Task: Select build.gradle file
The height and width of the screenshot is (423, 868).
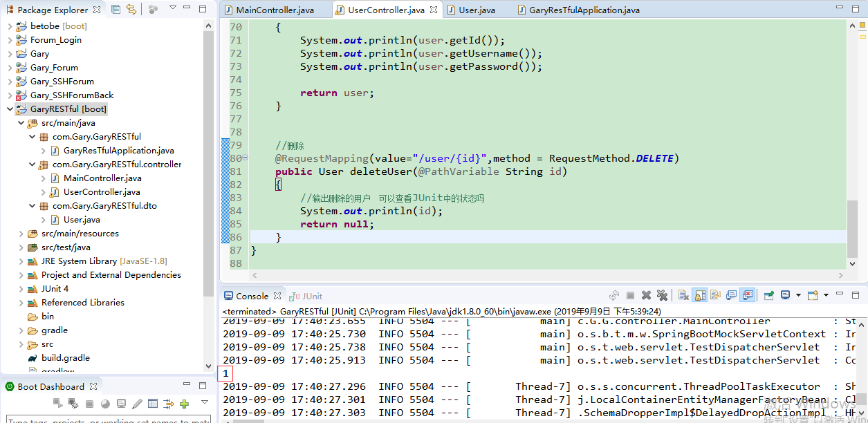Action: (66, 358)
